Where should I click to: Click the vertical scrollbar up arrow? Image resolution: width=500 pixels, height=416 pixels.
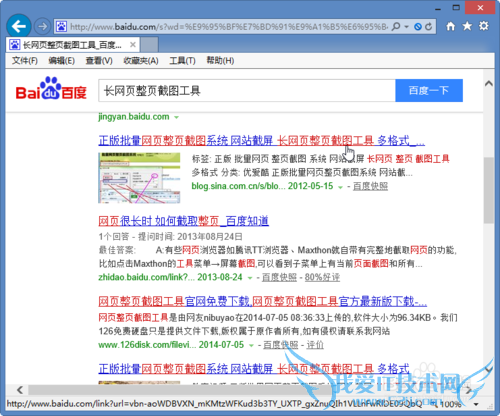click(489, 83)
